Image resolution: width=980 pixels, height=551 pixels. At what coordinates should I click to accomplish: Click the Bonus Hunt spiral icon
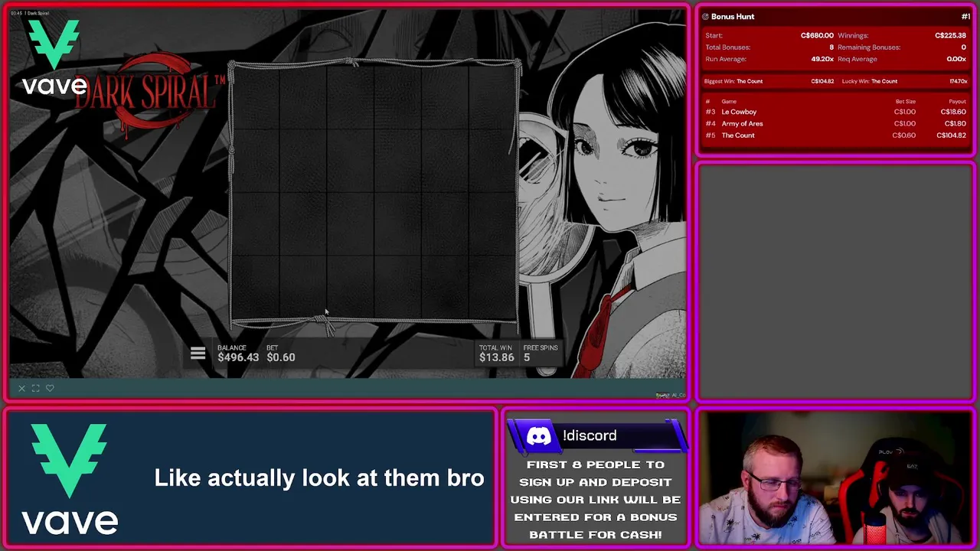click(x=705, y=17)
